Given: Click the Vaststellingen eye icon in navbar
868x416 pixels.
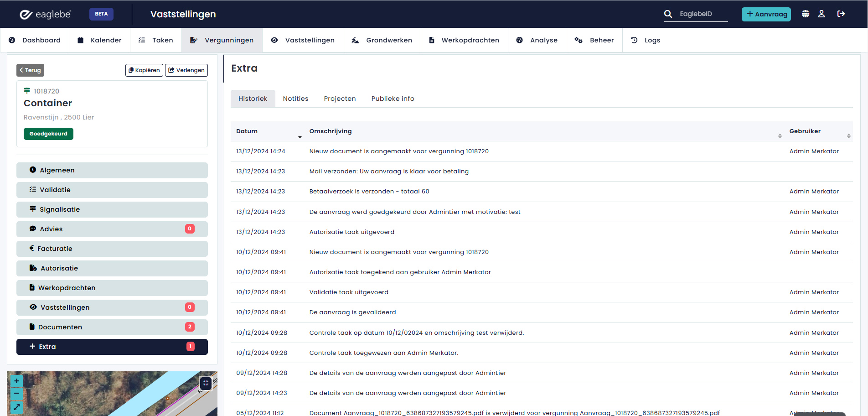Looking at the screenshot, I should click(x=274, y=40).
